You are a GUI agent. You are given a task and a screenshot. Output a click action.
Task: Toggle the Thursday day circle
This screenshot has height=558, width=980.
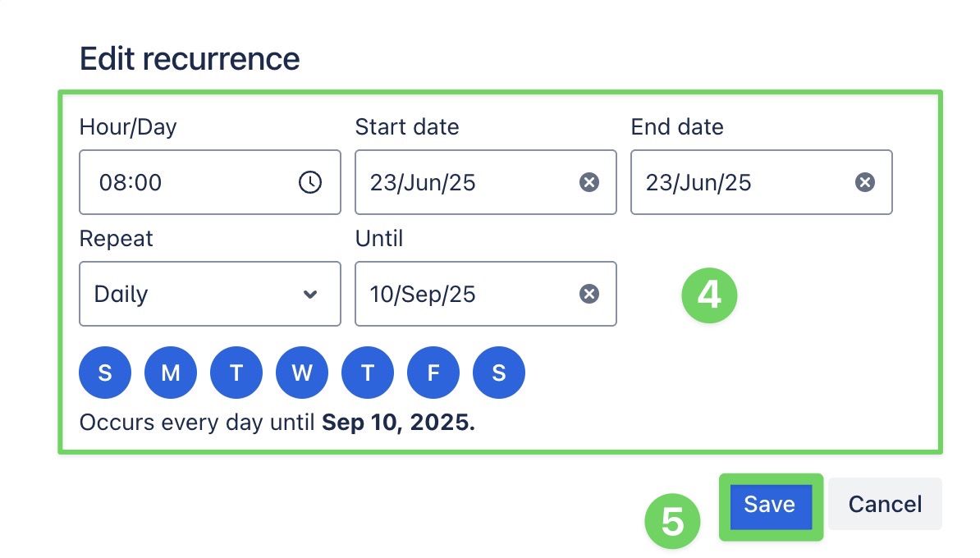pos(368,373)
